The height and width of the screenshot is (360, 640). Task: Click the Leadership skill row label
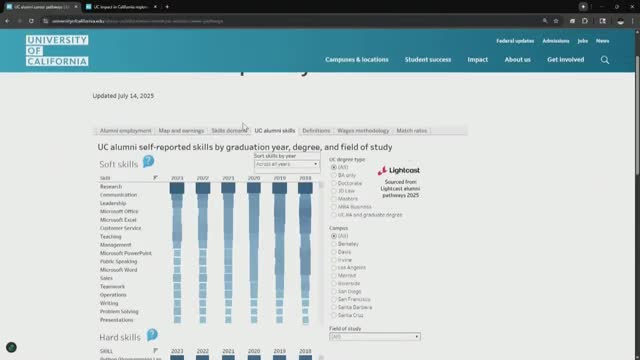point(113,203)
